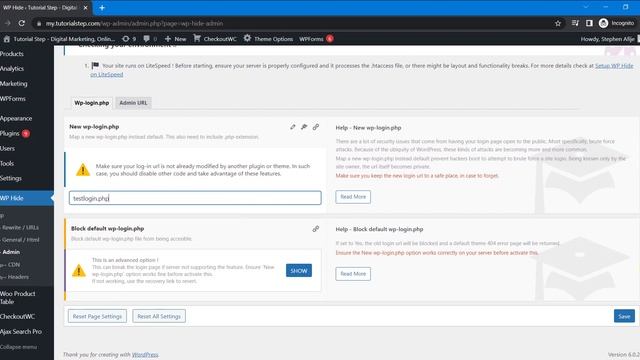Open CheckoutWC in the sidebar
The width and height of the screenshot is (640, 360).
tap(17, 316)
